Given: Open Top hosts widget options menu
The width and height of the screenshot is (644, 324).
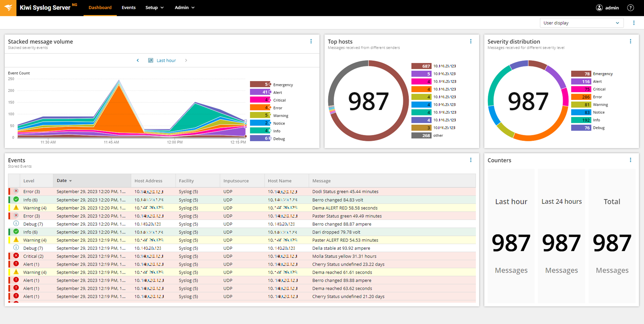Looking at the screenshot, I should pyautogui.click(x=471, y=42).
